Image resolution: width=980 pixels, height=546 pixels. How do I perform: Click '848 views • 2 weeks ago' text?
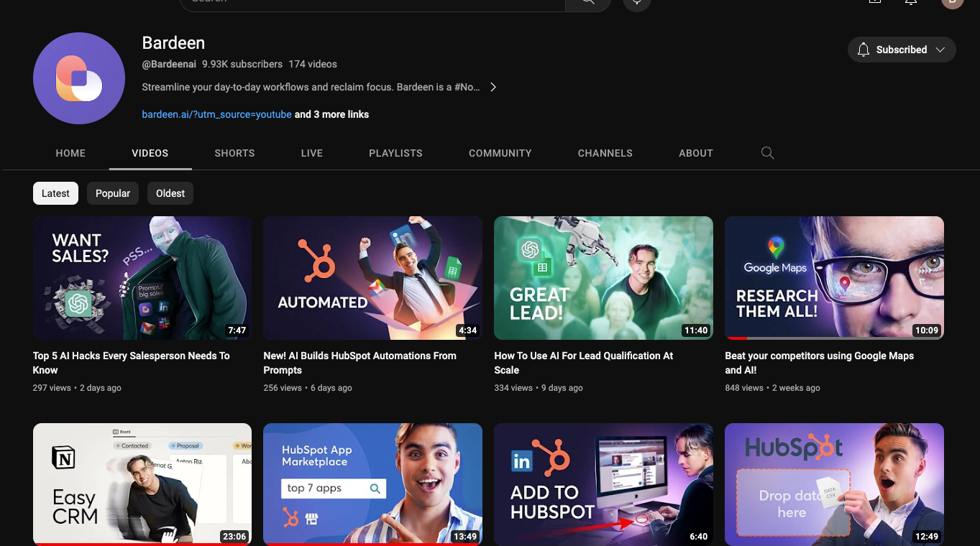click(772, 388)
